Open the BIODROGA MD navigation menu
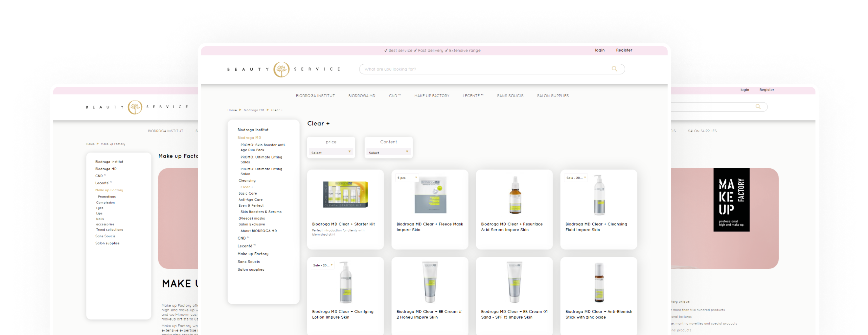The image size is (868, 335). pos(361,95)
